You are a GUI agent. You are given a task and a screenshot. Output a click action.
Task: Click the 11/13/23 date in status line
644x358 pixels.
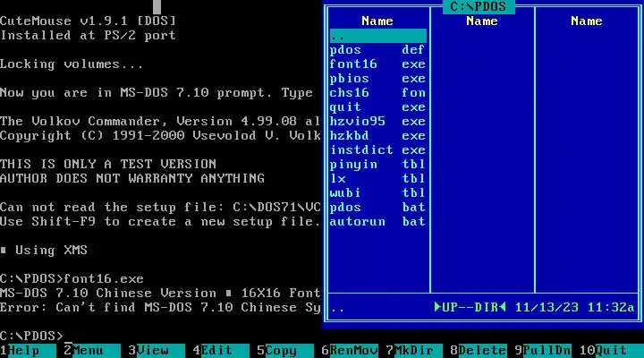(x=547, y=308)
